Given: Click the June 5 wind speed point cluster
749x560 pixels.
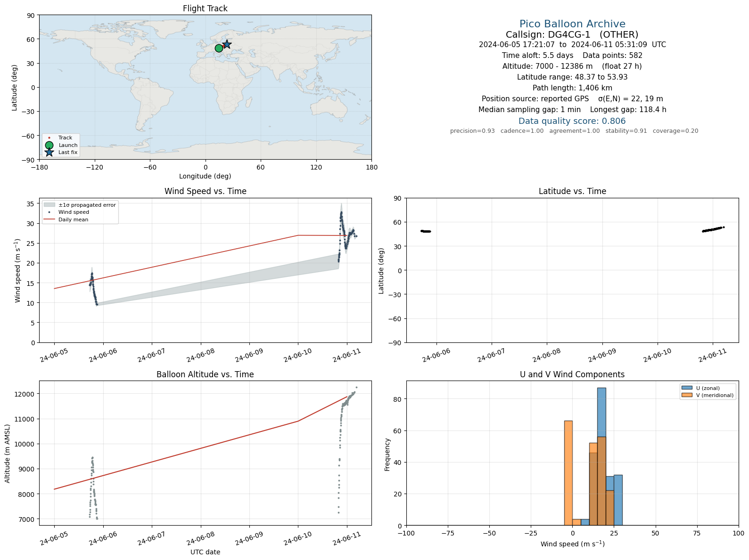Looking at the screenshot, I should click(x=93, y=288).
